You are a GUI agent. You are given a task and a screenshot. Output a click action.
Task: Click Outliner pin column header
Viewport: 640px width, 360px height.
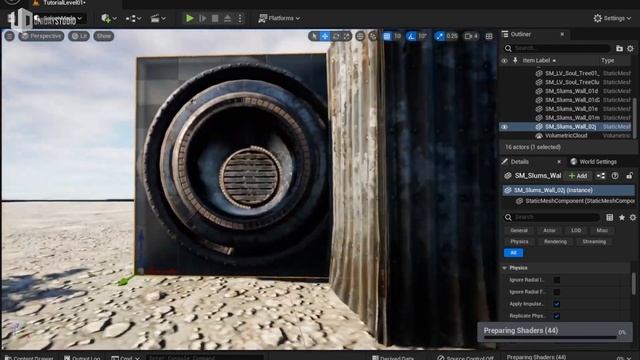tap(516, 60)
